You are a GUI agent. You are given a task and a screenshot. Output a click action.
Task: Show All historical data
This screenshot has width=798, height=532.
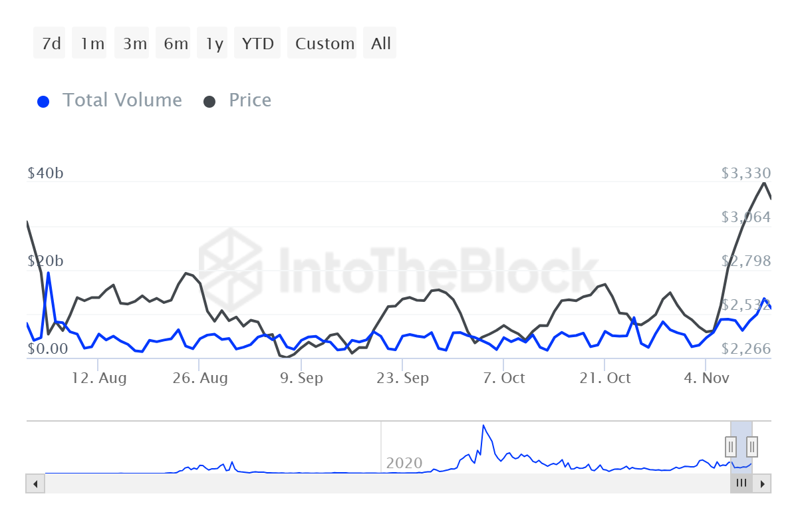[x=380, y=43]
